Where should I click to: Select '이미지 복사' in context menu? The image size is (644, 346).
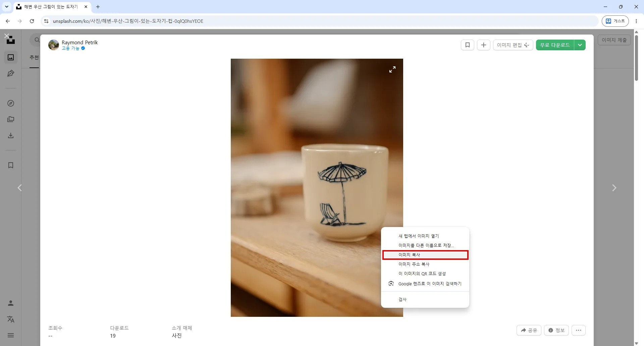click(x=425, y=255)
